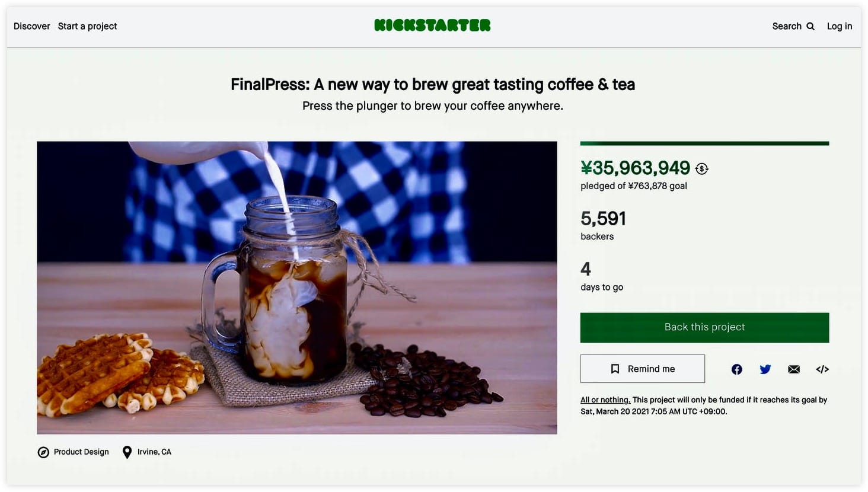
Task: Click the green funding progress bar
Action: tap(704, 143)
